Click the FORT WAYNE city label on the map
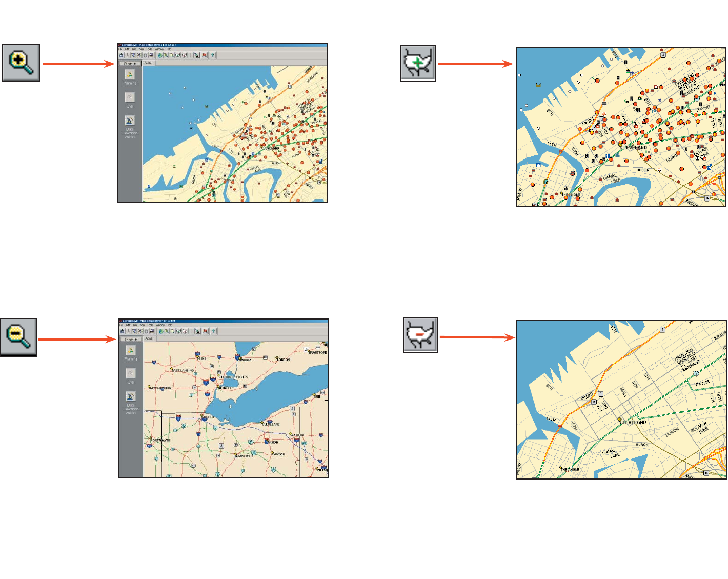 coord(160,440)
